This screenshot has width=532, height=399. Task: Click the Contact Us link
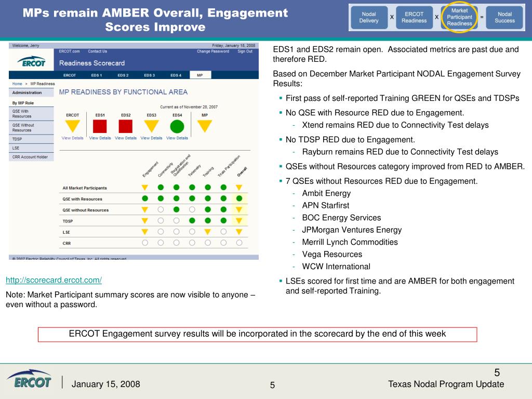click(x=97, y=51)
